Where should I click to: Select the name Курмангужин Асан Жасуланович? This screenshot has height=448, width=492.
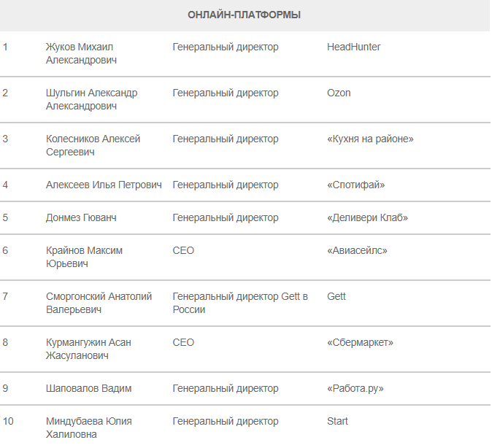click(x=88, y=349)
